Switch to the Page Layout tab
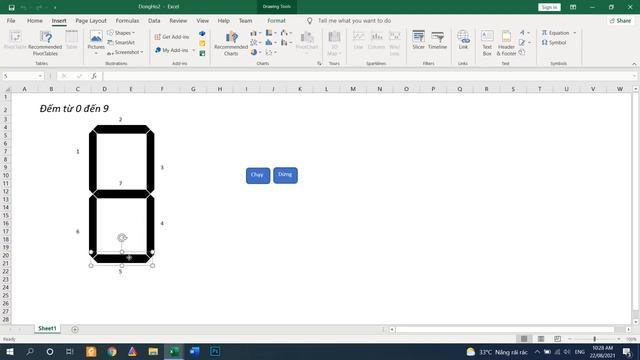The width and height of the screenshot is (640, 360). (91, 20)
